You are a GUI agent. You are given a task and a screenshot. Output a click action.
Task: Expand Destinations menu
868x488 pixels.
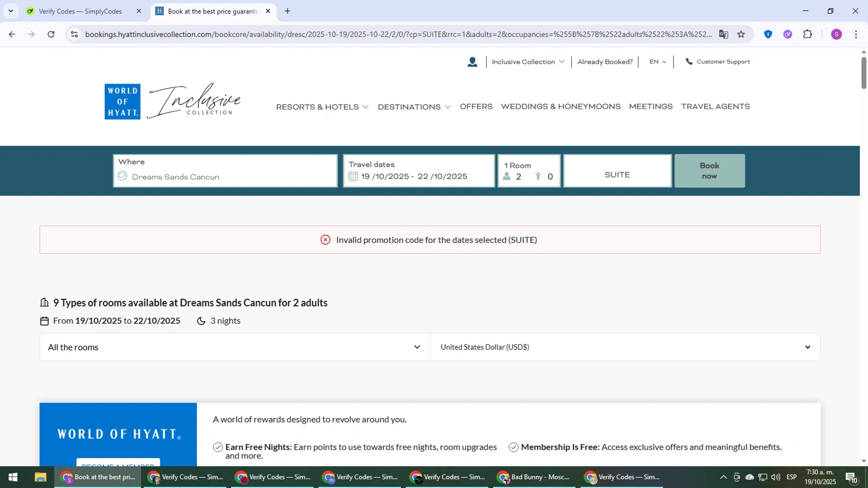(x=414, y=107)
